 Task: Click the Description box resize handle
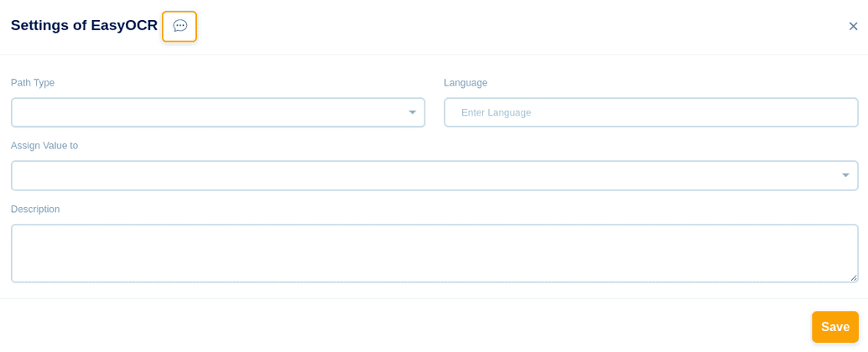click(x=854, y=277)
